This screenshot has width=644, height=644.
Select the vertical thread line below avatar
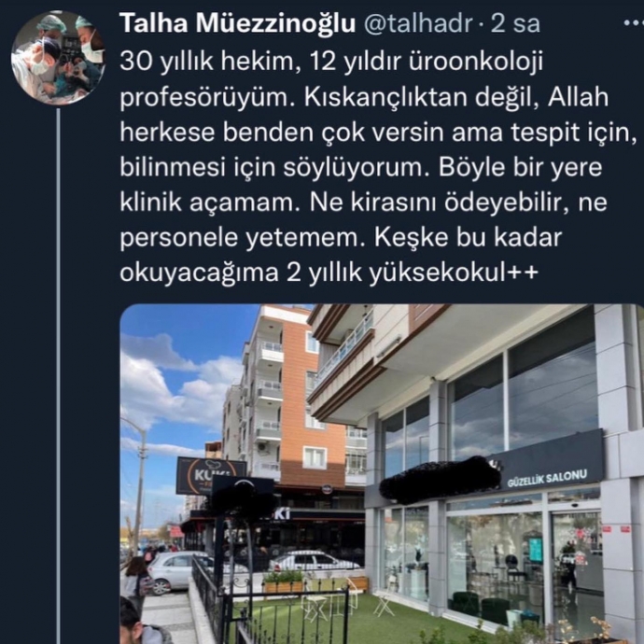58,376
